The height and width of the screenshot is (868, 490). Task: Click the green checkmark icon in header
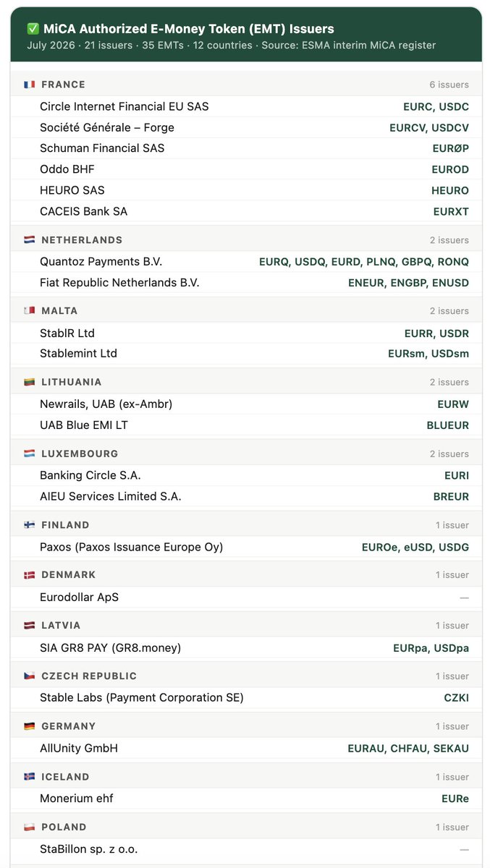33,29
